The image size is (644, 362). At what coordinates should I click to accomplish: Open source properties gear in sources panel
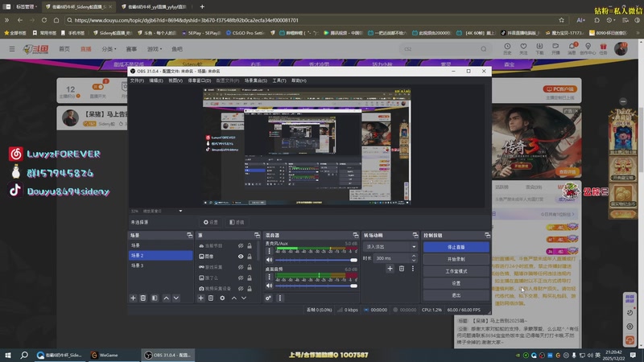[222, 298]
